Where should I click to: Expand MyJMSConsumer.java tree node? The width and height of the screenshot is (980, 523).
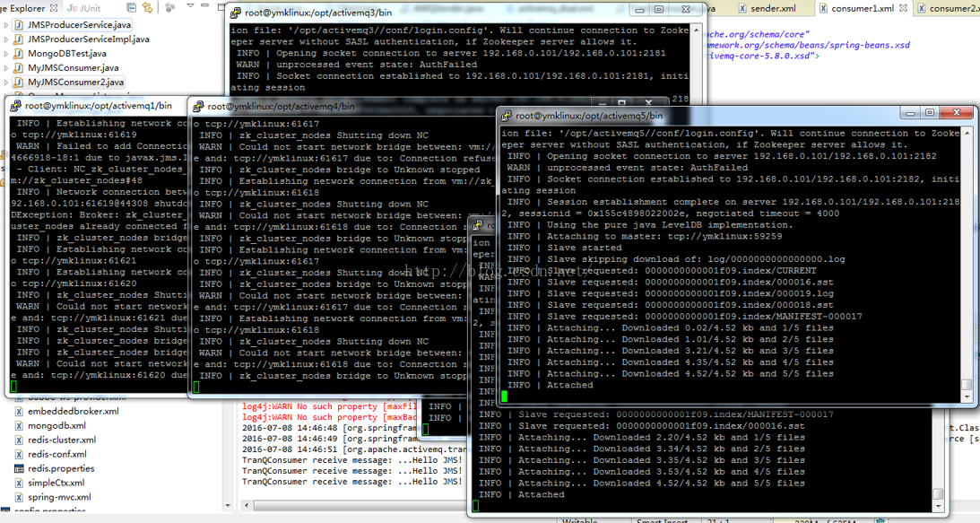coord(6,68)
